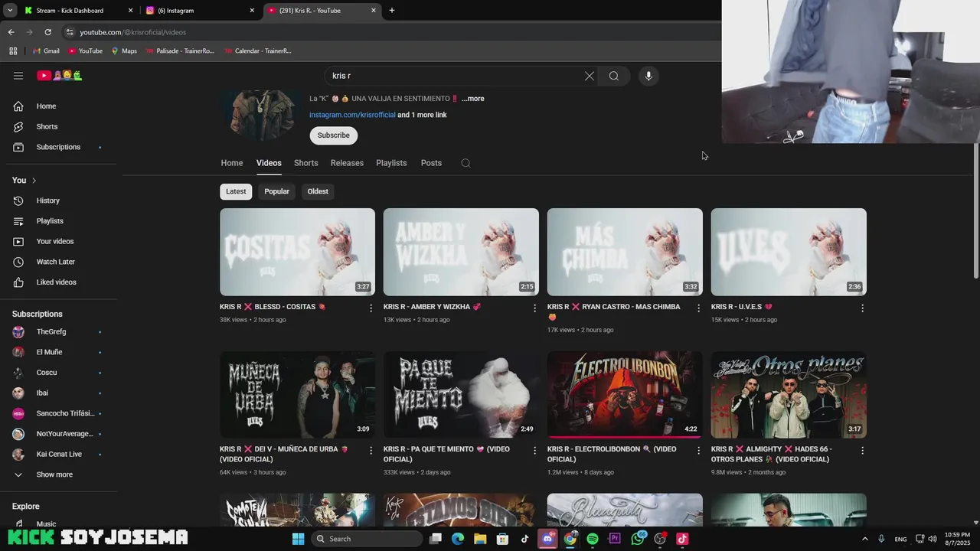
Task: Open Discord from the taskbar
Action: (547, 539)
